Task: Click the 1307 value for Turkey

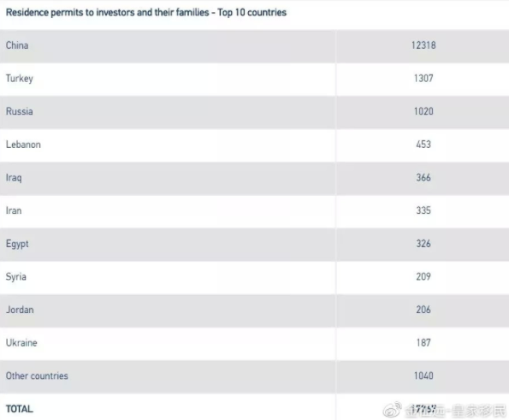Action: 423,78
